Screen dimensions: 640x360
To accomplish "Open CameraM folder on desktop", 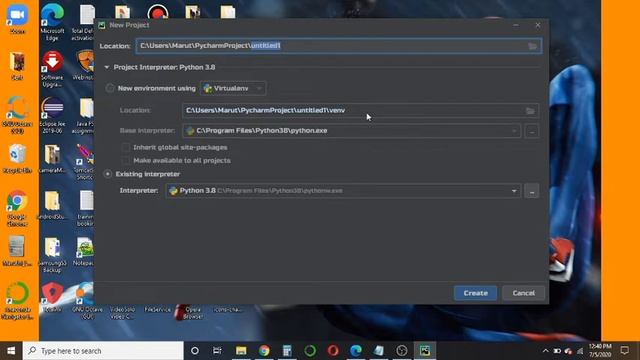I will 52,159.
